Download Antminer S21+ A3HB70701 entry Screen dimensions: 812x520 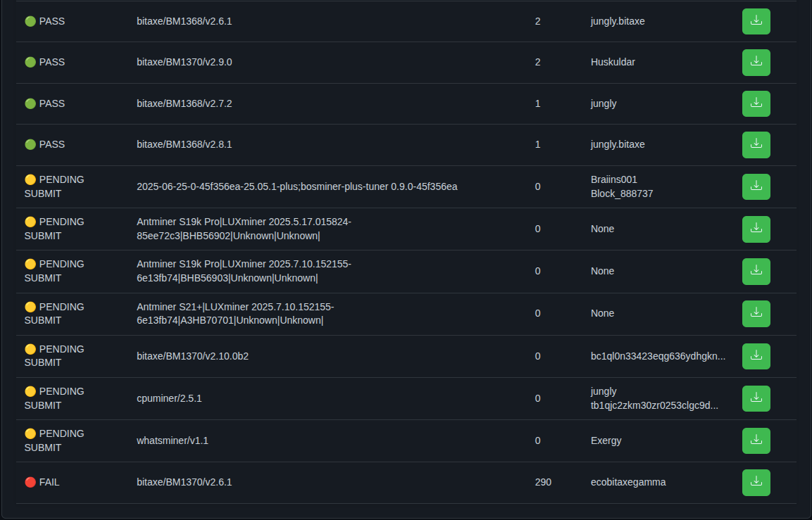click(756, 314)
